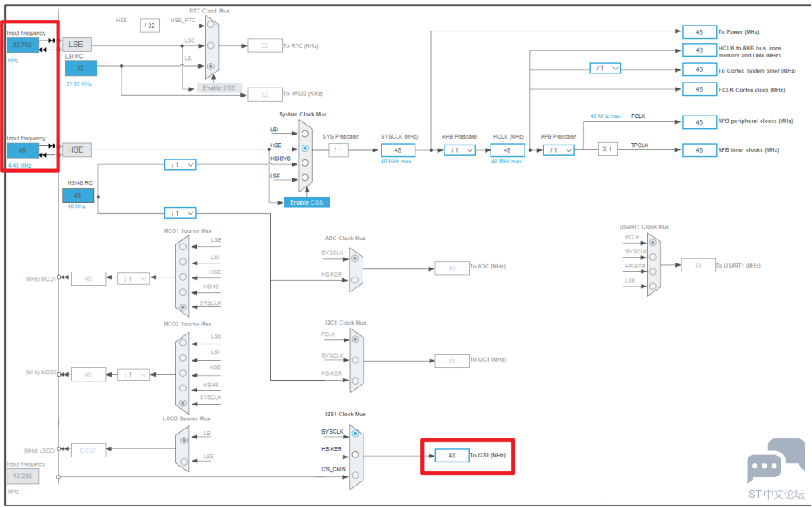Select HSE in System Clock Mux
The width and height of the screenshot is (812, 507).
pyautogui.click(x=305, y=149)
